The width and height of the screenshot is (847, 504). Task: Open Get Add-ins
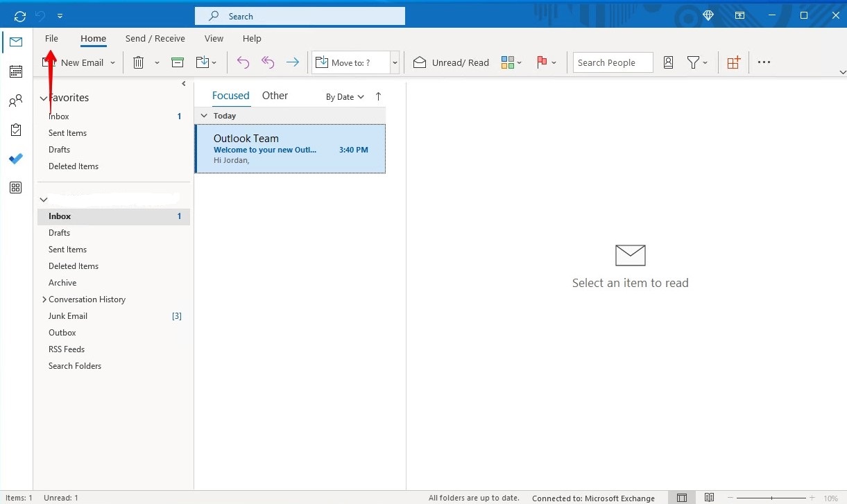tap(733, 62)
